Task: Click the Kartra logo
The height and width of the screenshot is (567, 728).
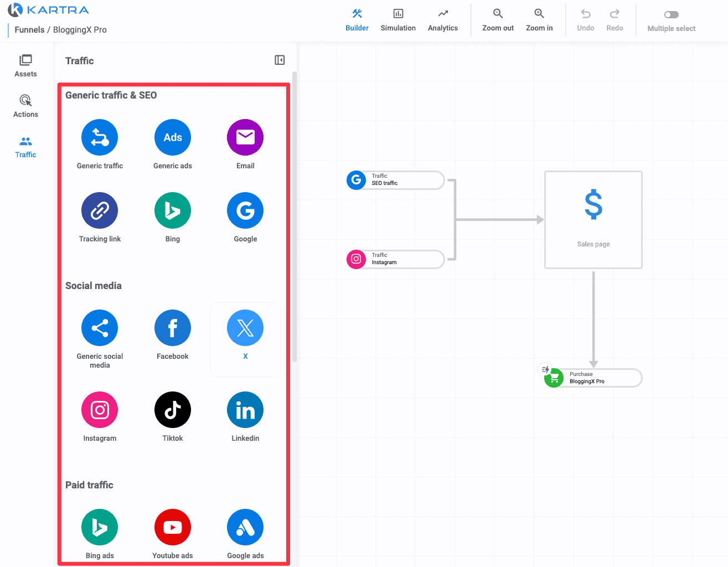Action: [x=49, y=10]
